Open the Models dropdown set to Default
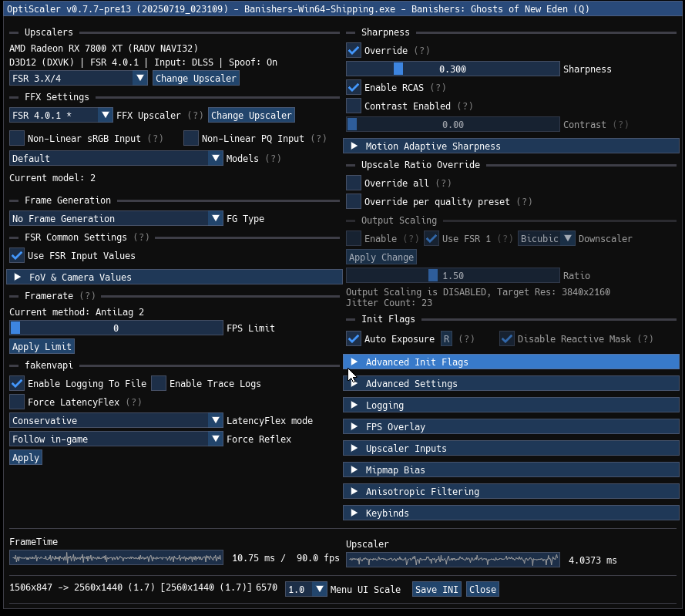Image resolution: width=685 pixels, height=616 pixels. click(116, 158)
